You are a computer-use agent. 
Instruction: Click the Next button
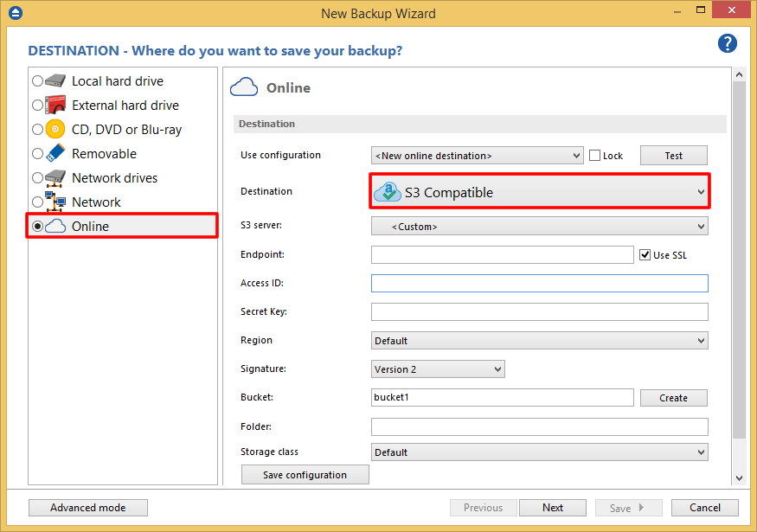(x=552, y=508)
